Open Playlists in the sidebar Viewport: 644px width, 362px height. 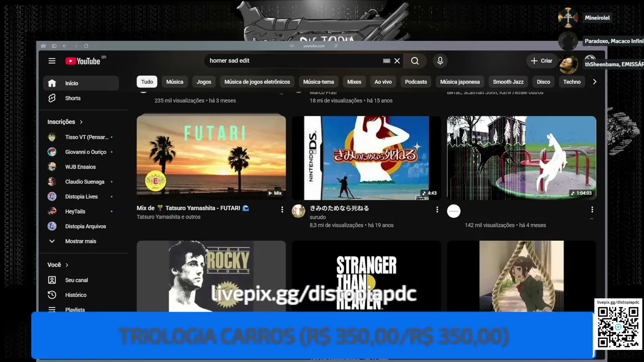pos(81,309)
